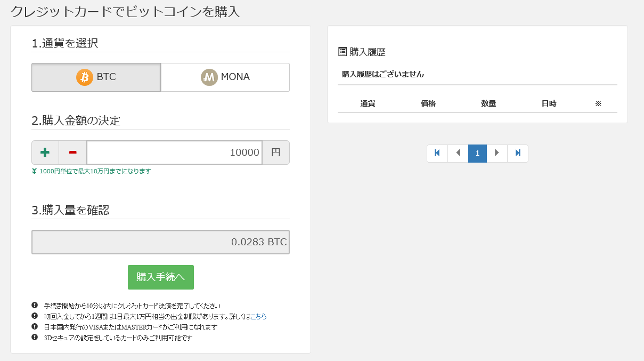
Task: Go to next page of purchase history
Action: pos(497,153)
